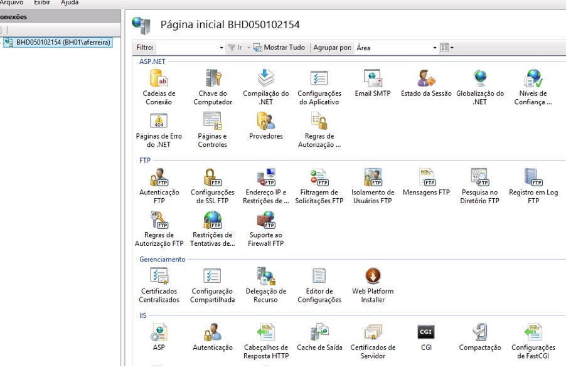The image size is (566, 392).
Task: Open the view mode dropdown button
Action: pos(447,48)
